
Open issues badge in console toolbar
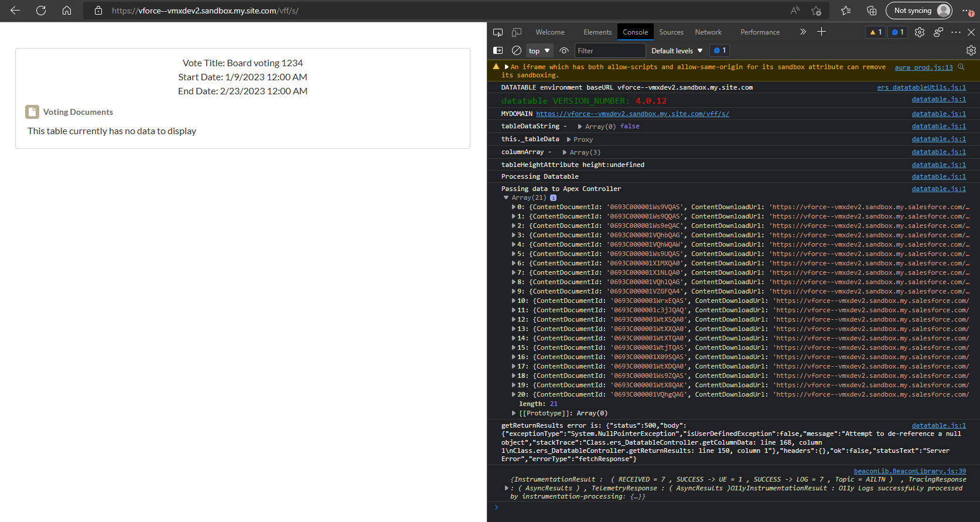[x=719, y=50]
